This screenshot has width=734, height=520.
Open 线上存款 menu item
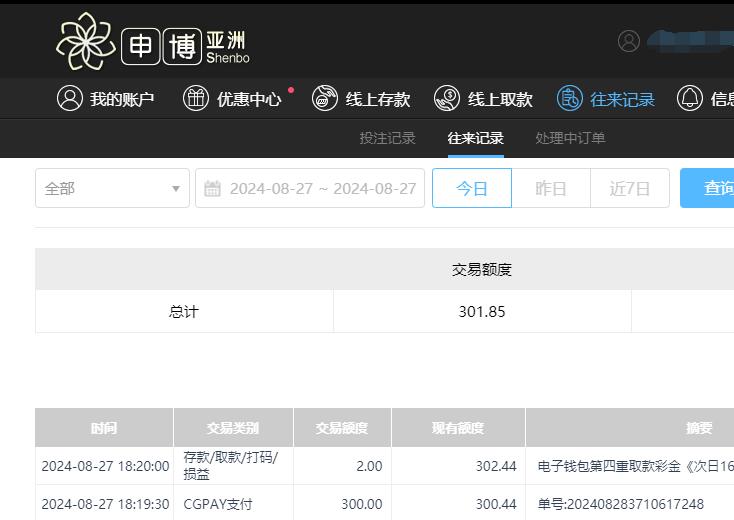[x=378, y=99]
